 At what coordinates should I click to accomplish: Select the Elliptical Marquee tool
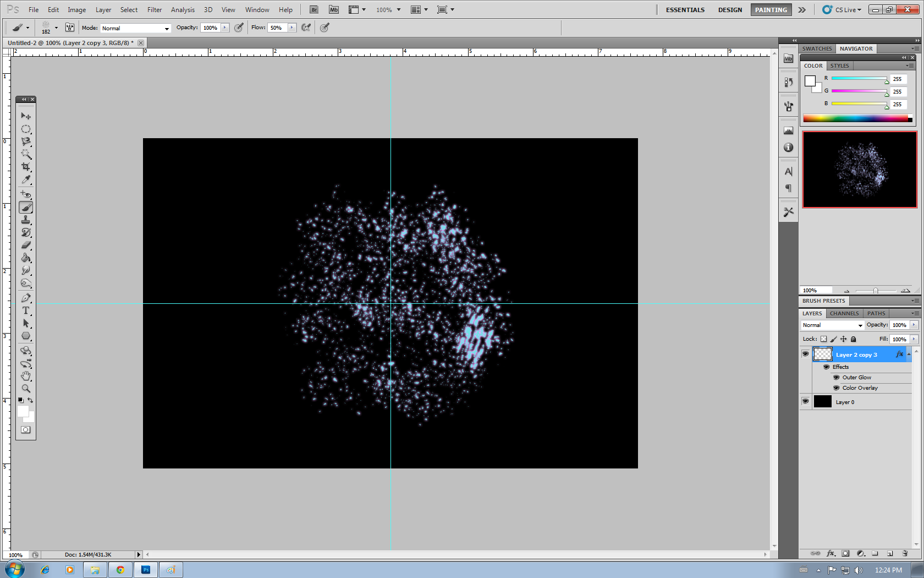(x=26, y=129)
